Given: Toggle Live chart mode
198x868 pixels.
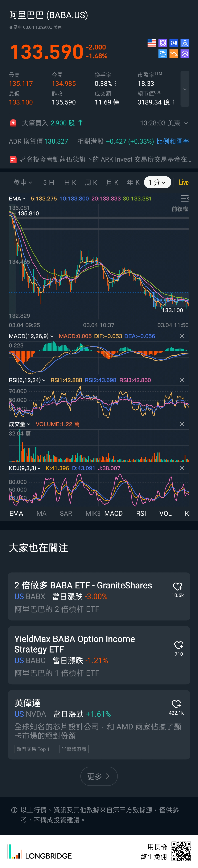Looking at the screenshot, I should point(184,182).
